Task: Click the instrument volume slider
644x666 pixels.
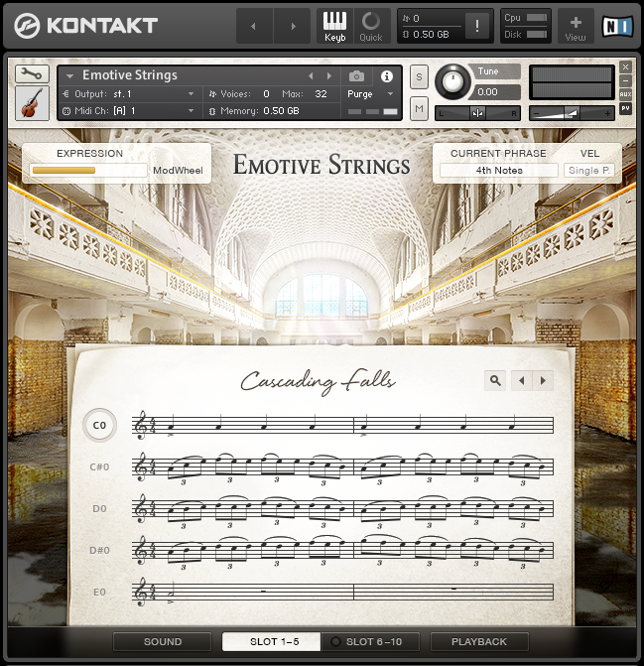Action: 572,113
